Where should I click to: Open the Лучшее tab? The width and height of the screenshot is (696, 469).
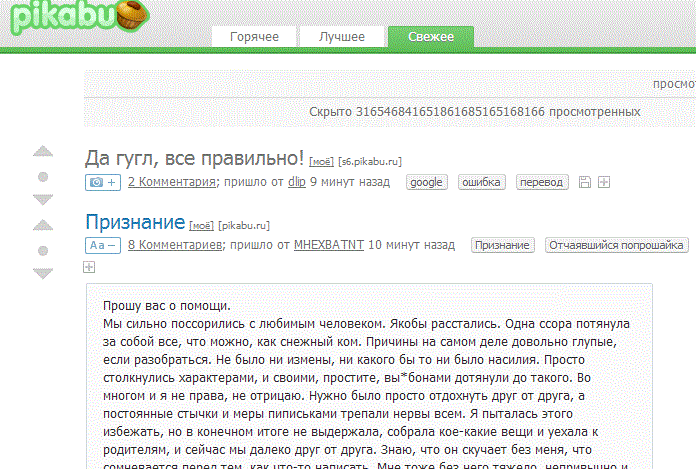[x=342, y=36]
